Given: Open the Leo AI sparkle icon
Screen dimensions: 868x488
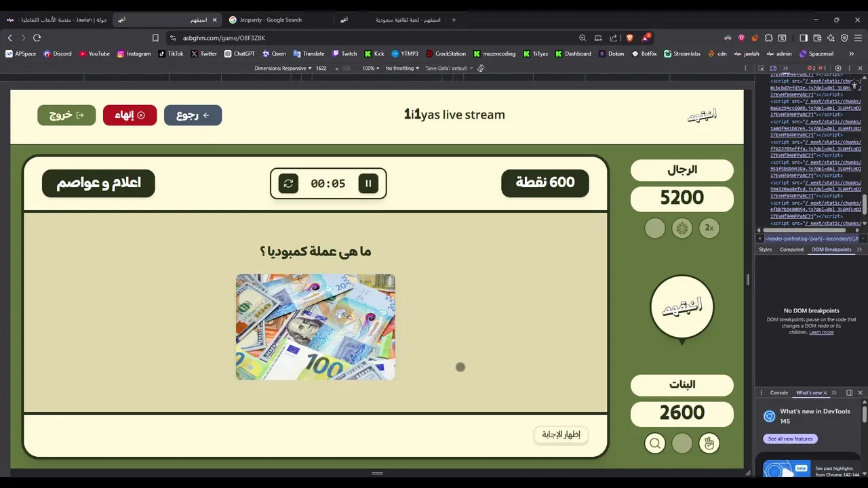Looking at the screenshot, I should (831, 38).
